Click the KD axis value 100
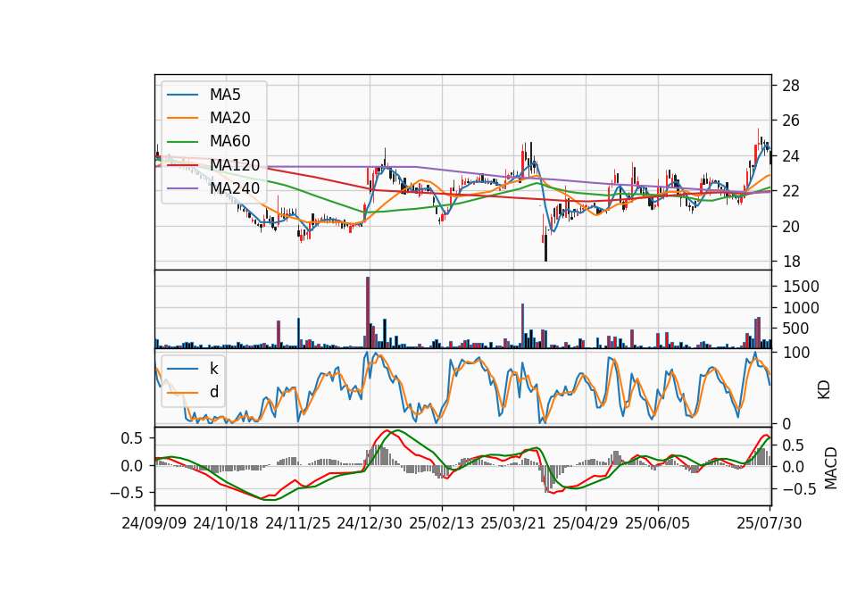Image resolution: width=857 pixels, height=616 pixels. [x=795, y=353]
